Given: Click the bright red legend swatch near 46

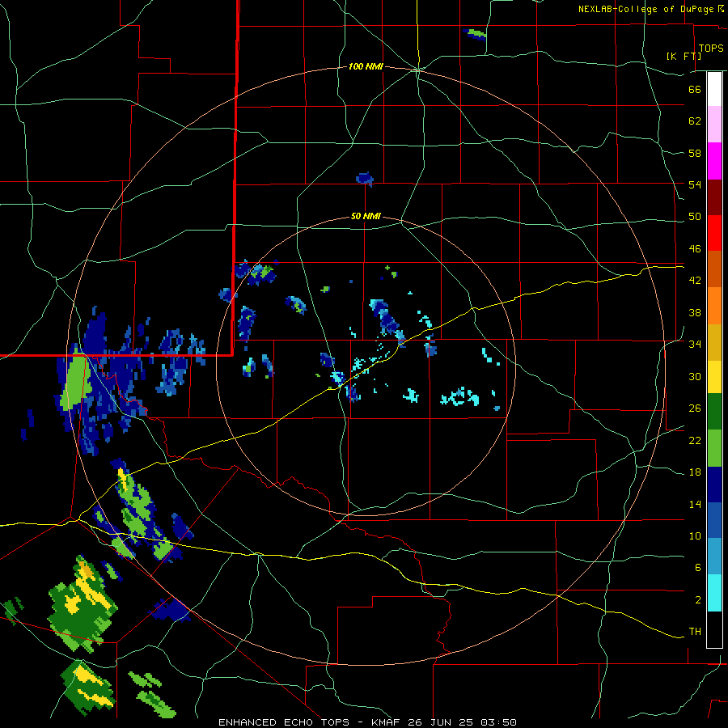Looking at the screenshot, I should click(714, 233).
